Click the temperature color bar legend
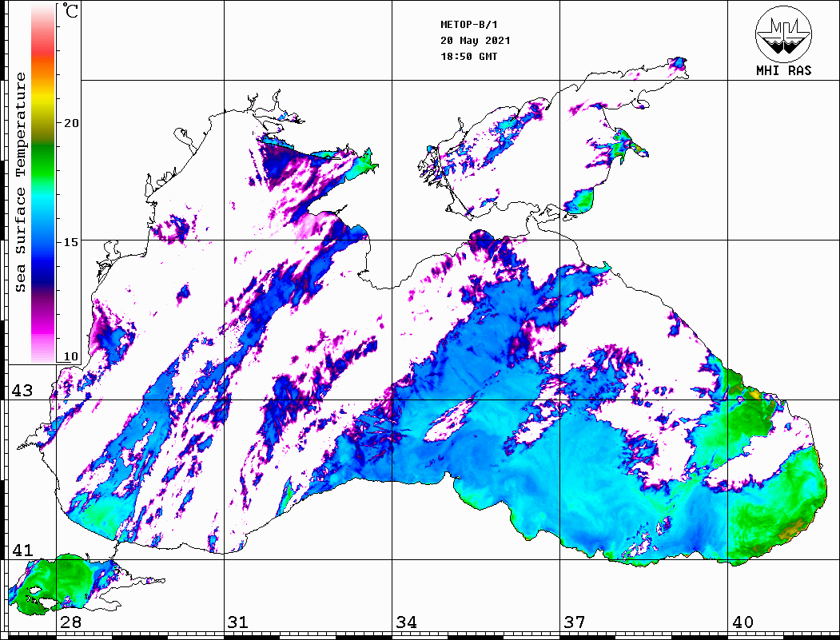 coord(43,183)
